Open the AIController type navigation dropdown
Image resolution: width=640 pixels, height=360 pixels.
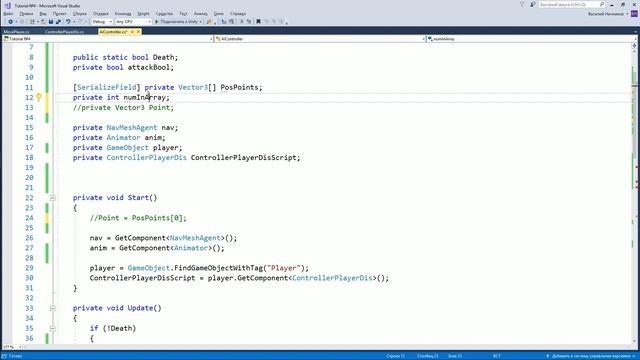pos(320,39)
